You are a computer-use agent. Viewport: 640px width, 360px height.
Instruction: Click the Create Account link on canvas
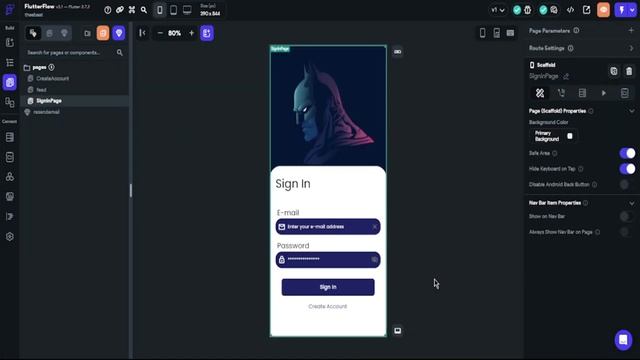click(x=328, y=306)
